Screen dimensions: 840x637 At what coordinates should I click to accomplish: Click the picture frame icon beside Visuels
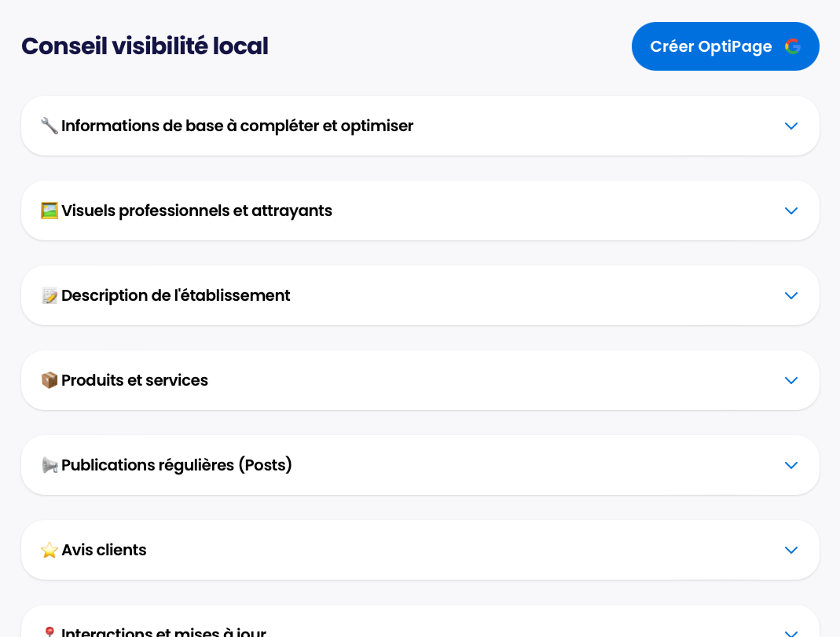pos(50,211)
